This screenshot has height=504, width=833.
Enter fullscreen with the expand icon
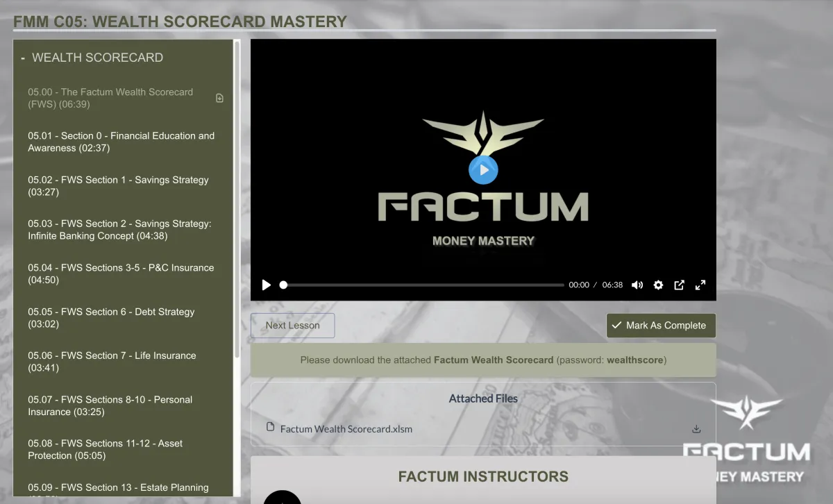(700, 285)
